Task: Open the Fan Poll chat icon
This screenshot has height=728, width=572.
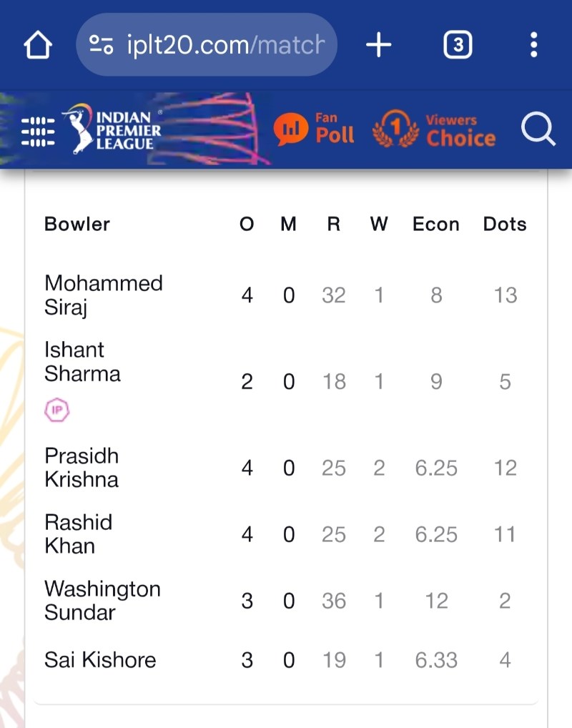Action: click(x=290, y=129)
